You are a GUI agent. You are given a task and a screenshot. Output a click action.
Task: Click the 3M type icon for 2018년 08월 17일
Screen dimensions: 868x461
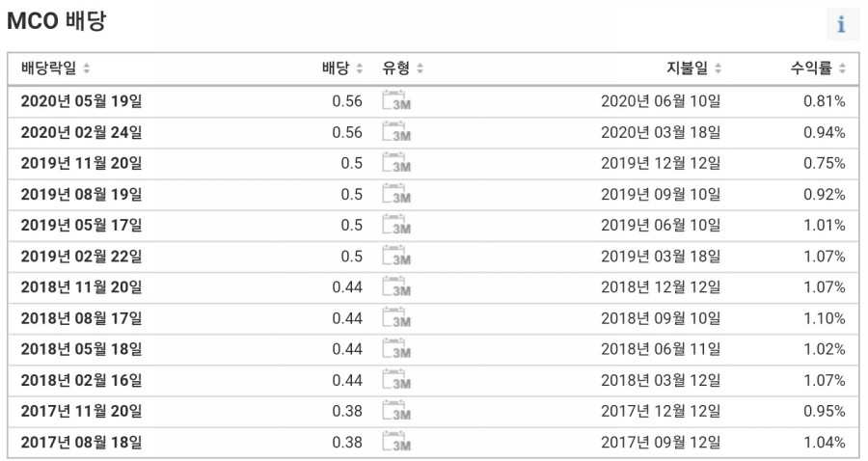point(396,317)
